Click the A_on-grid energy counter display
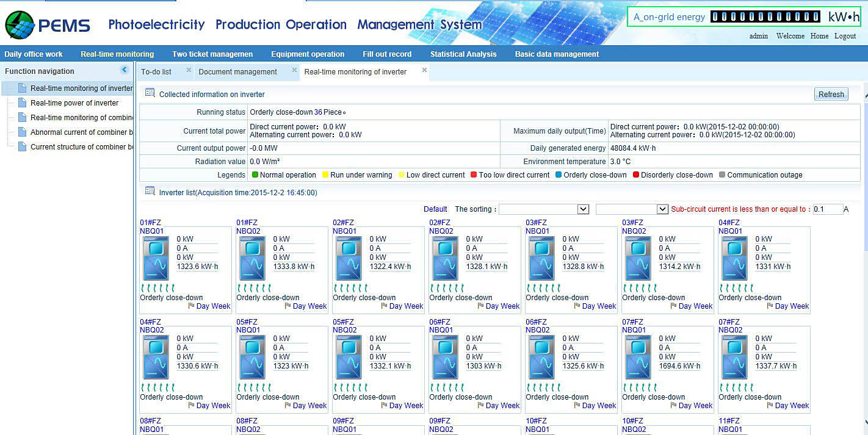 (x=765, y=17)
